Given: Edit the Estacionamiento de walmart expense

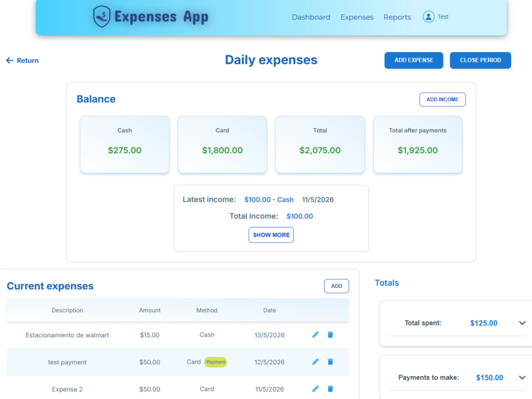Looking at the screenshot, I should (315, 335).
